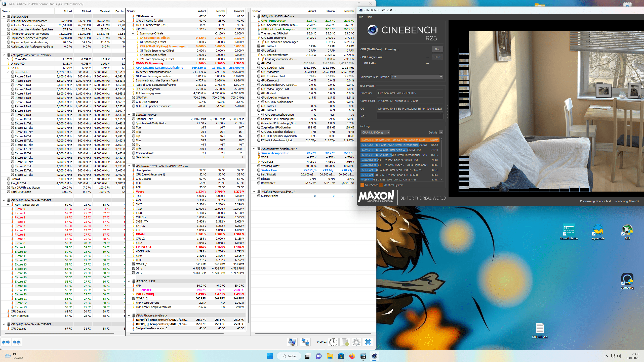Open MSI desktop shortcut
The width and height of the screenshot is (644, 362).
[x=627, y=232]
